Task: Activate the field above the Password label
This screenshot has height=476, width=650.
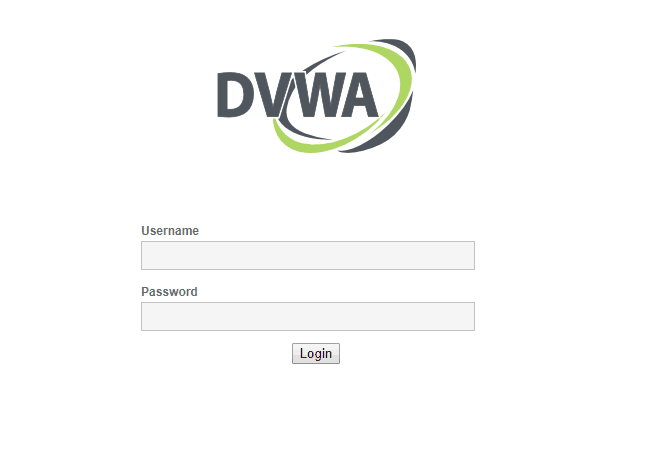Action: pos(308,255)
